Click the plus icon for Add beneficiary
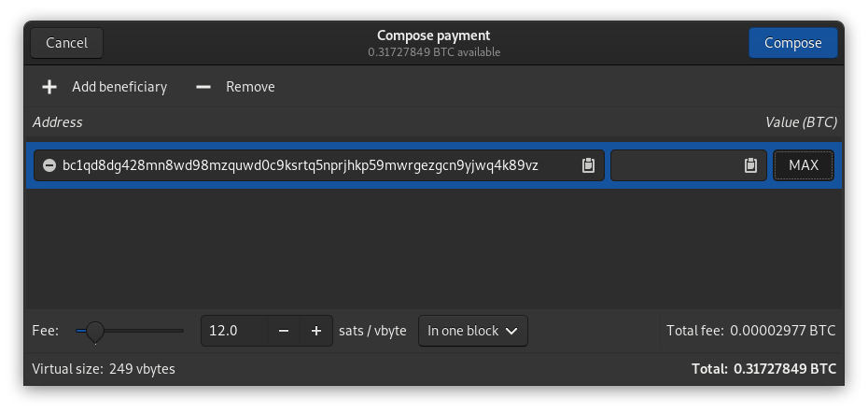The width and height of the screenshot is (868, 412). click(x=49, y=87)
